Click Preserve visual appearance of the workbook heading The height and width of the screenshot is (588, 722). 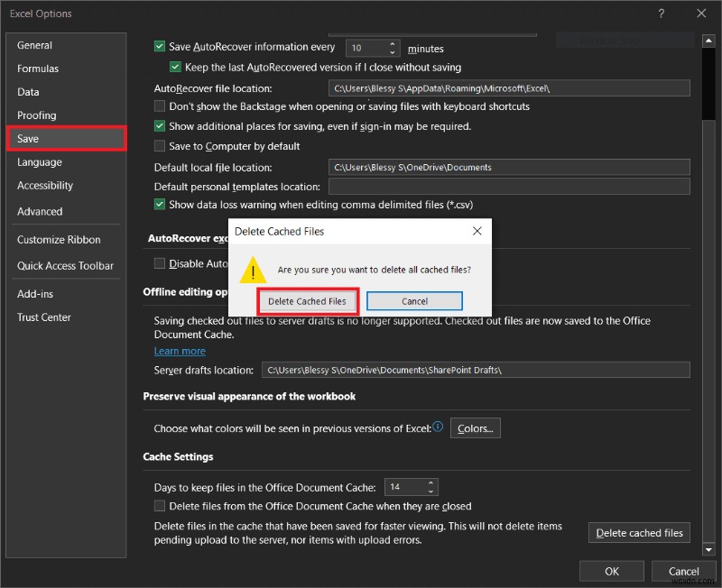coord(249,397)
